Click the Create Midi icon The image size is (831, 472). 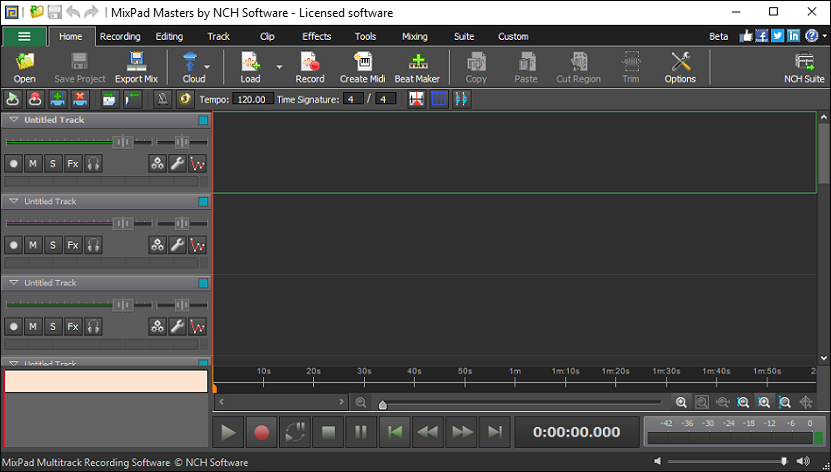coord(363,67)
